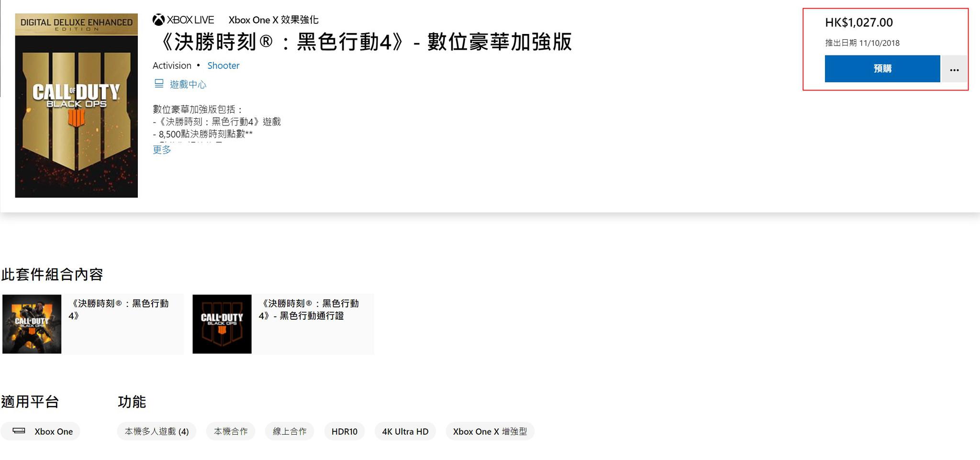
Task: Click the 8,500點決勝時刻點數 description line
Action: (x=203, y=134)
